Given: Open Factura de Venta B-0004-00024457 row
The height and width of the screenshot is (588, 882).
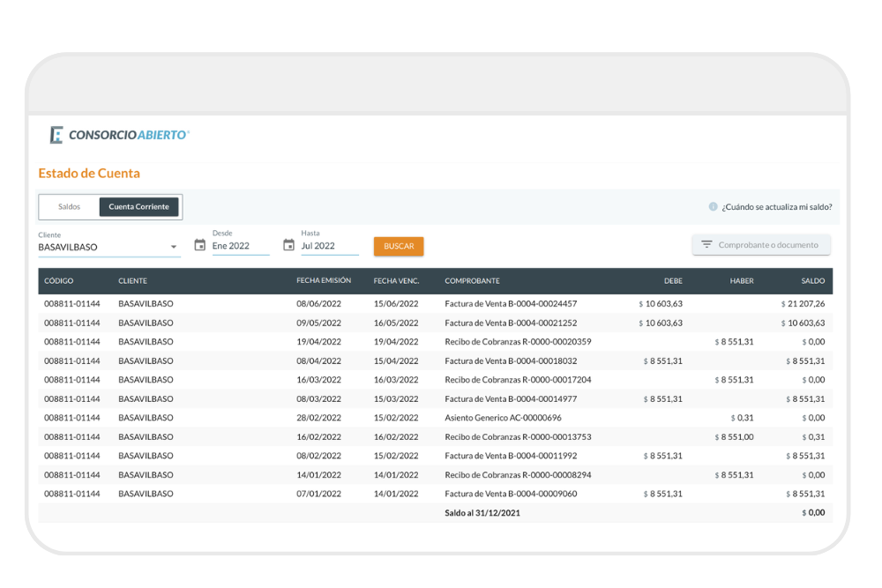Looking at the screenshot, I should (511, 304).
